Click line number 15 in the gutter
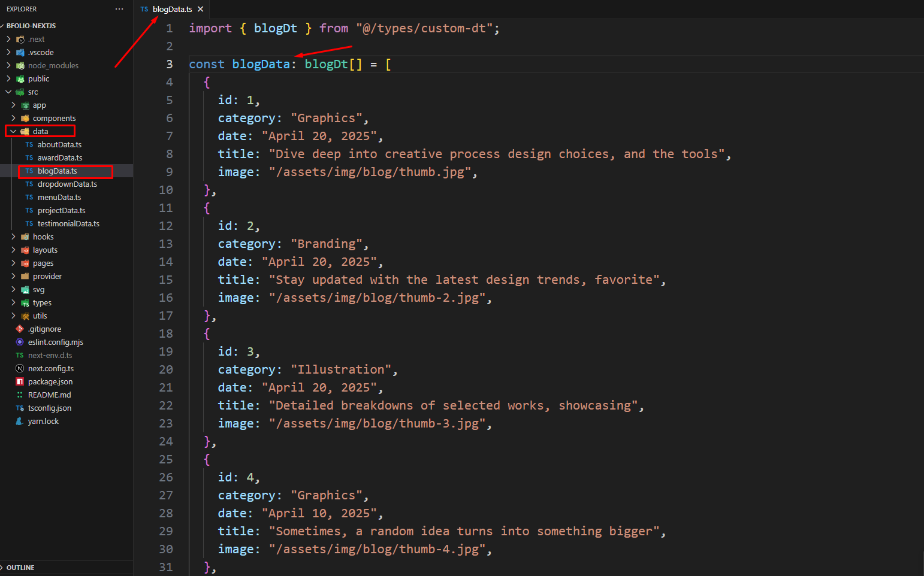924x576 pixels. coord(166,280)
